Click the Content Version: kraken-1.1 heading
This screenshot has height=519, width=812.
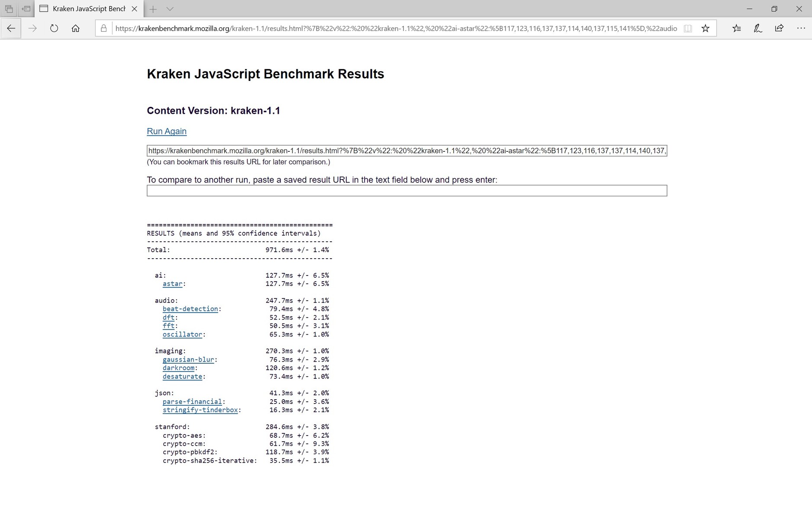(213, 111)
